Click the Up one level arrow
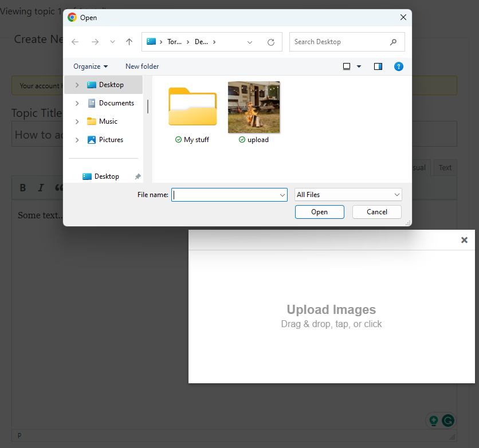This screenshot has width=479, height=448. coord(129,42)
